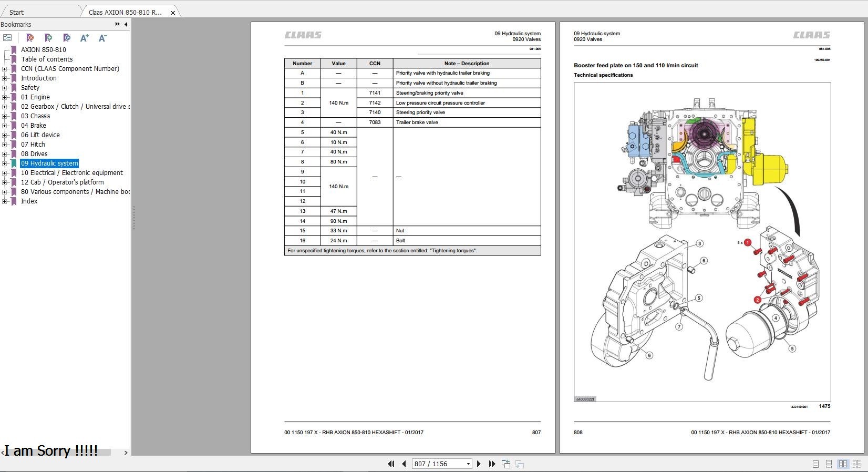Click the 'Booster feed plate' heading text
The image size is (868, 472).
click(636, 66)
